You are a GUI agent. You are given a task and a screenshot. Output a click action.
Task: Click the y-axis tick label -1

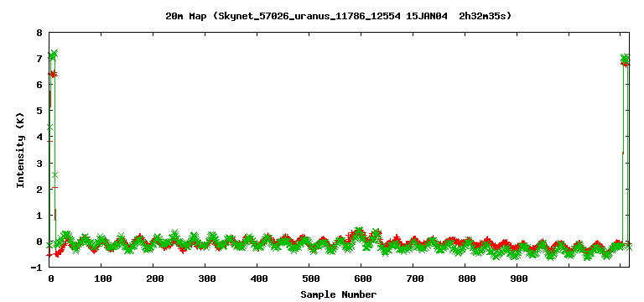[x=37, y=268]
